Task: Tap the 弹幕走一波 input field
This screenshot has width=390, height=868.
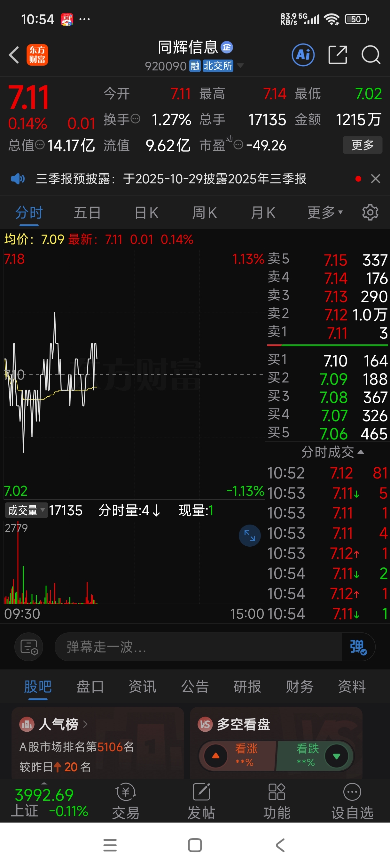Action: (198, 647)
